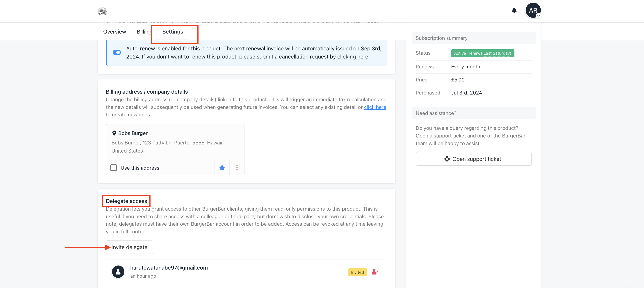644x288 pixels.
Task: Expand the Settings tab options
Action: [x=173, y=31]
